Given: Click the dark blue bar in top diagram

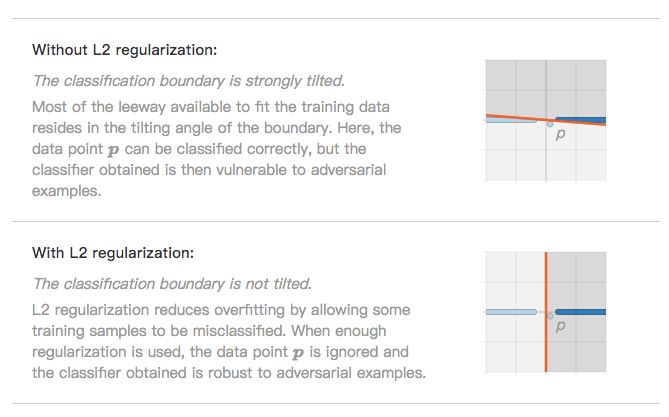Looking at the screenshot, I should click(580, 120).
